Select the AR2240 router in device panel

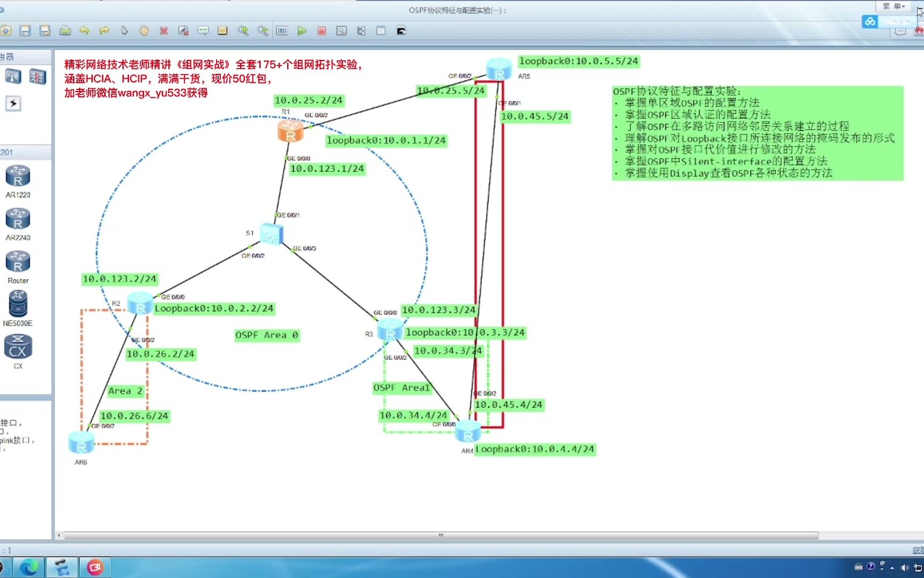click(x=18, y=219)
